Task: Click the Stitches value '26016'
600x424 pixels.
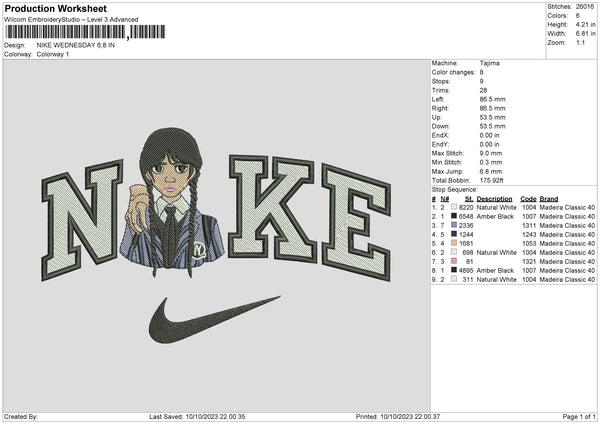Action: tap(585, 7)
